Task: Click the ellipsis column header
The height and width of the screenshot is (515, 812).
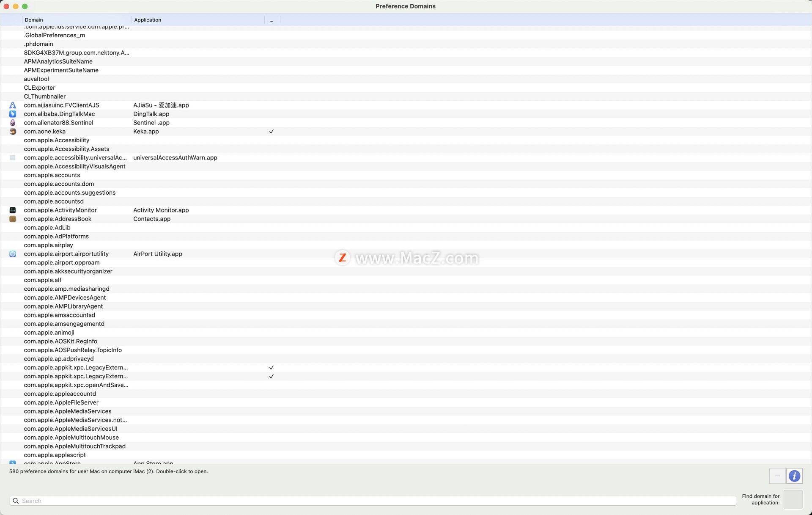Action: click(x=272, y=20)
